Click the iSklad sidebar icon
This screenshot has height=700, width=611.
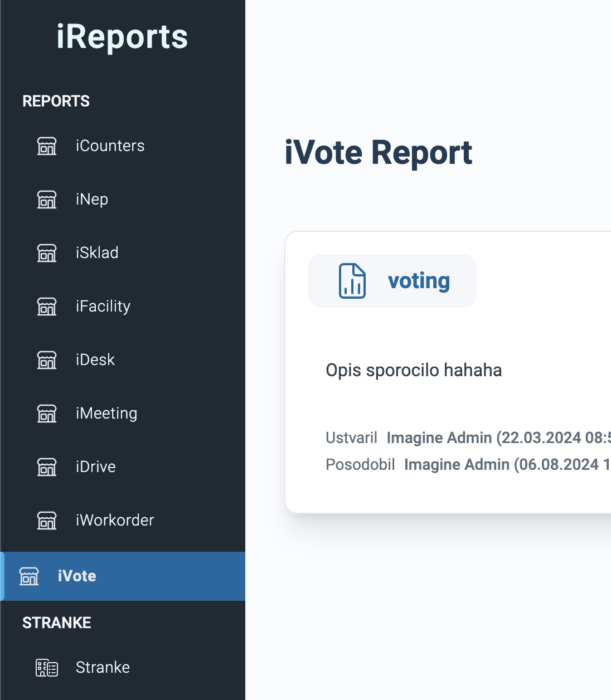click(46, 253)
